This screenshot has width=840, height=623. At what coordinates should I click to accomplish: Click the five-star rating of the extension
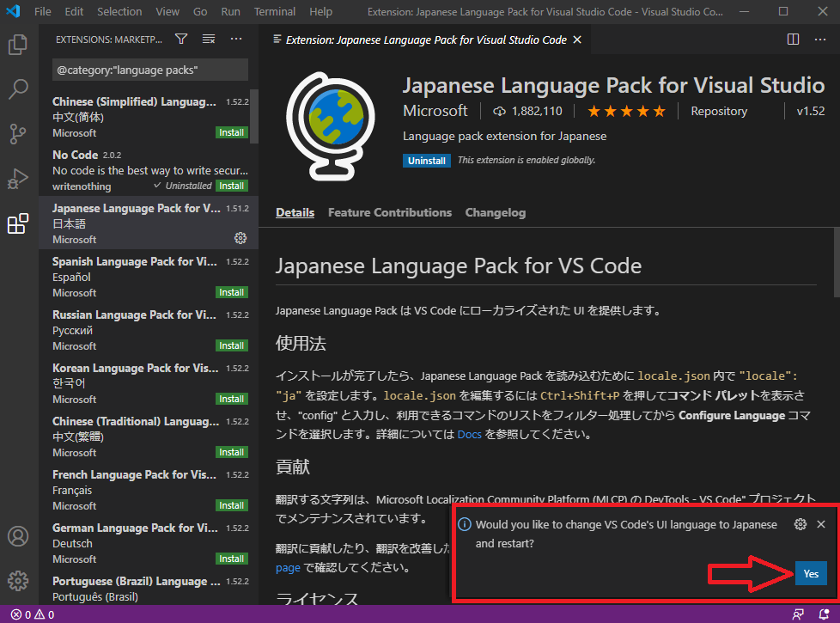click(626, 111)
